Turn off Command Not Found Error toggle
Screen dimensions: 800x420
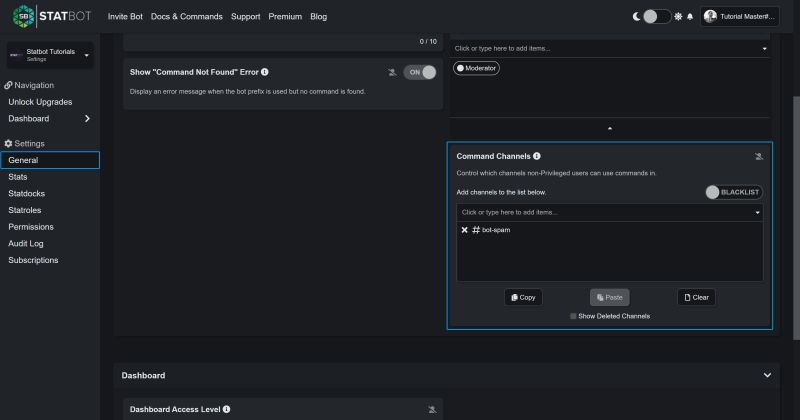click(x=420, y=72)
